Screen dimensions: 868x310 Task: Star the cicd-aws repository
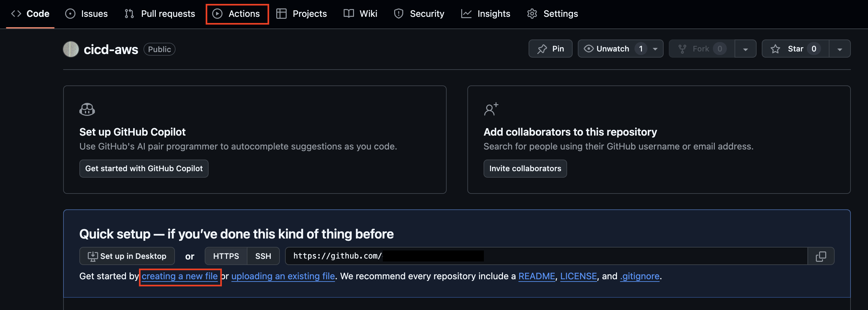click(795, 49)
